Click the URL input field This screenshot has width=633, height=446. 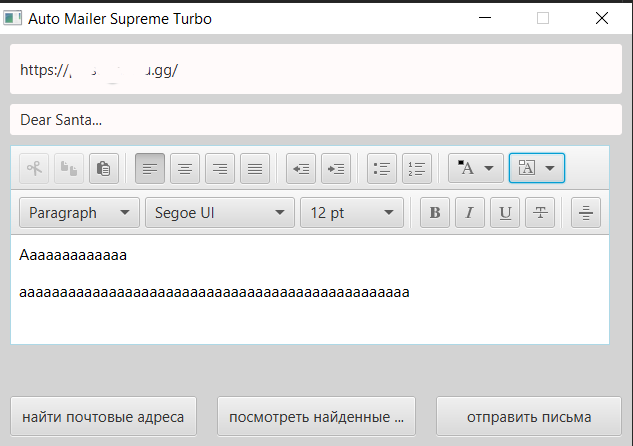(x=316, y=69)
